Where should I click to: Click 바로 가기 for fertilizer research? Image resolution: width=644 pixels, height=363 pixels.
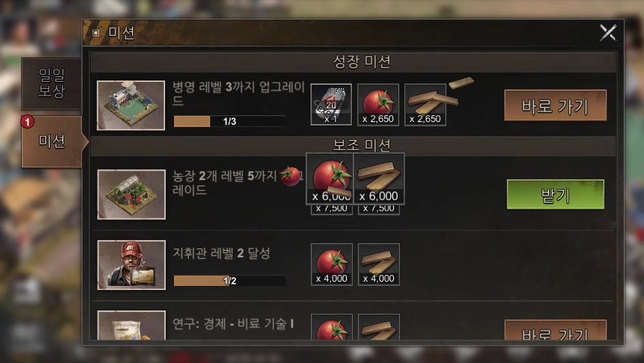(555, 330)
